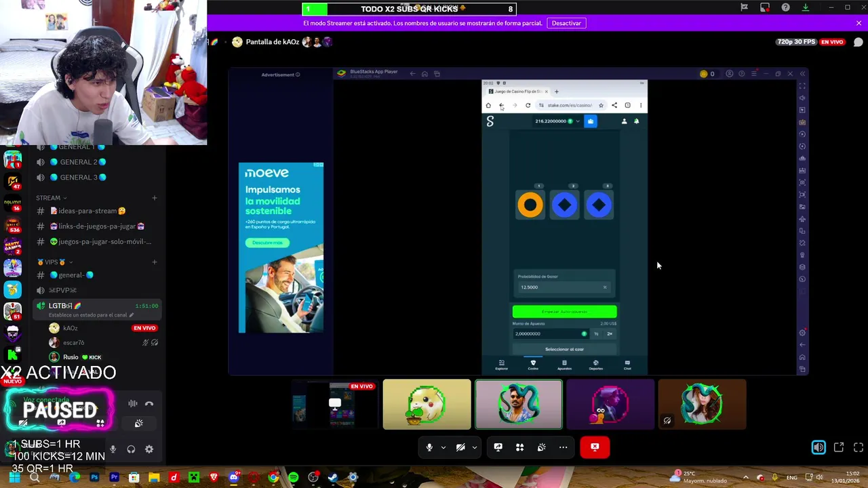The image size is (868, 488).
Task: Select the purple snail avatar participant tile
Action: click(610, 405)
